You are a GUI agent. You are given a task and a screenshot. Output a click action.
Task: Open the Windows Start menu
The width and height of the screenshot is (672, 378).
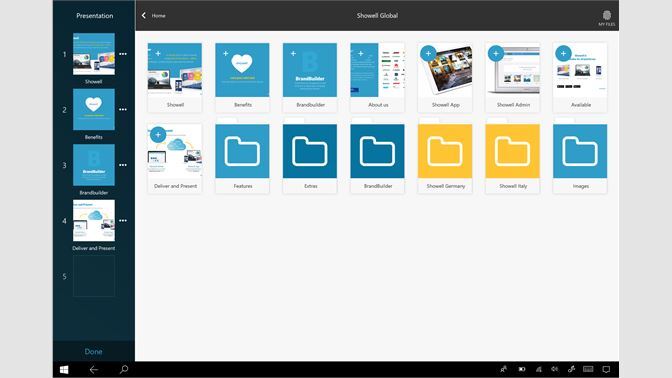tap(64, 369)
